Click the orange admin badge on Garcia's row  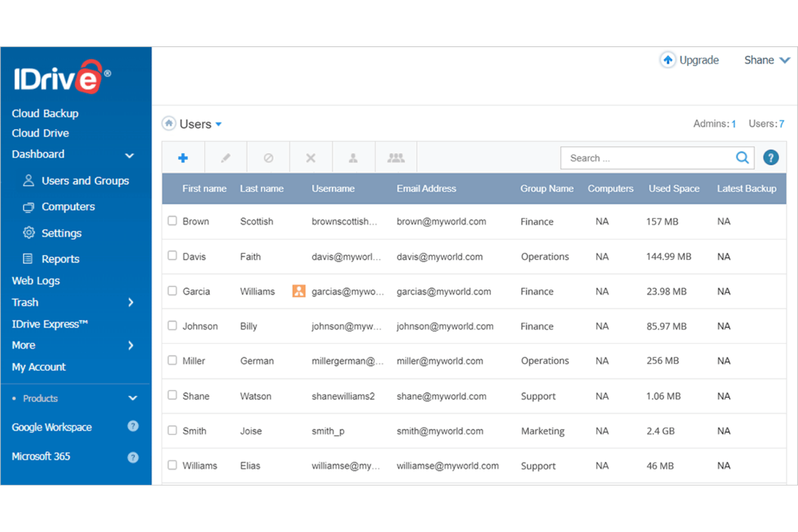click(299, 291)
